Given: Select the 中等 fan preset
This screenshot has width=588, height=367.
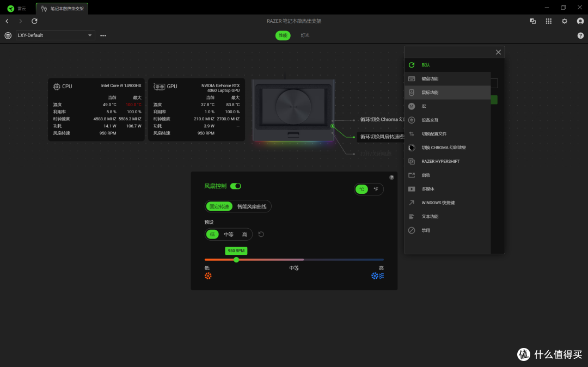Looking at the screenshot, I should pos(228,234).
